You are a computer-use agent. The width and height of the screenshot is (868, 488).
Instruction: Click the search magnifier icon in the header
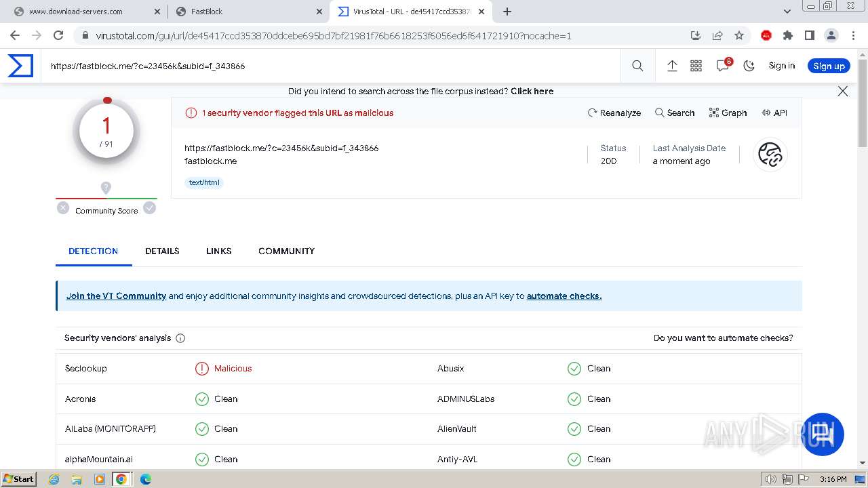point(637,66)
